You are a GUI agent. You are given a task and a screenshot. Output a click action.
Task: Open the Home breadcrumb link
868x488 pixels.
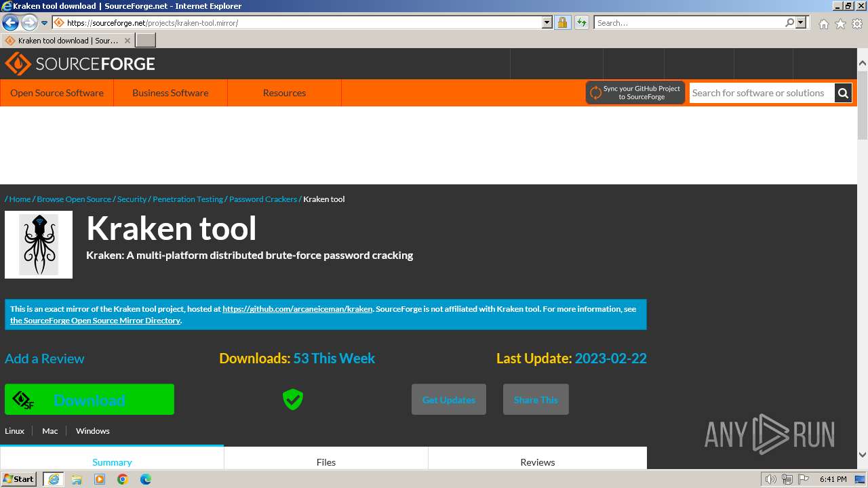(x=20, y=199)
